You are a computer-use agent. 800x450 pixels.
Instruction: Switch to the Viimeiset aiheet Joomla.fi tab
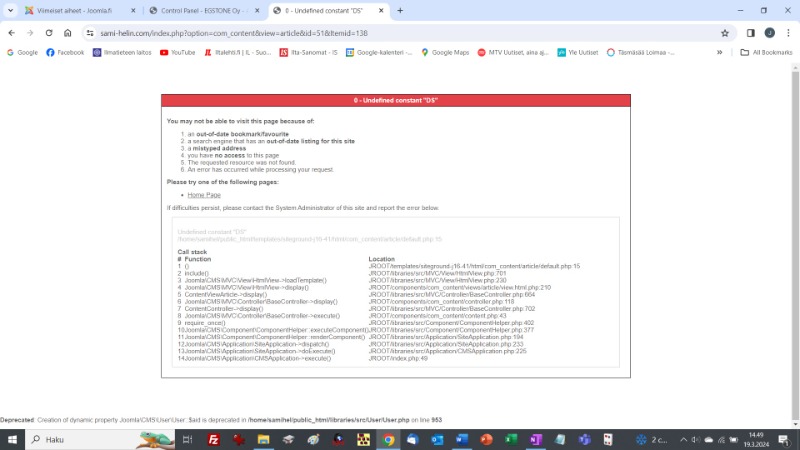pyautogui.click(x=70, y=10)
